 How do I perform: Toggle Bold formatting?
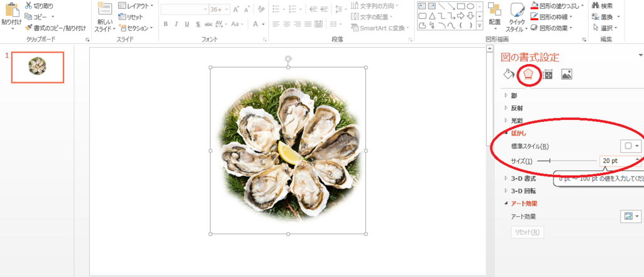point(165,24)
